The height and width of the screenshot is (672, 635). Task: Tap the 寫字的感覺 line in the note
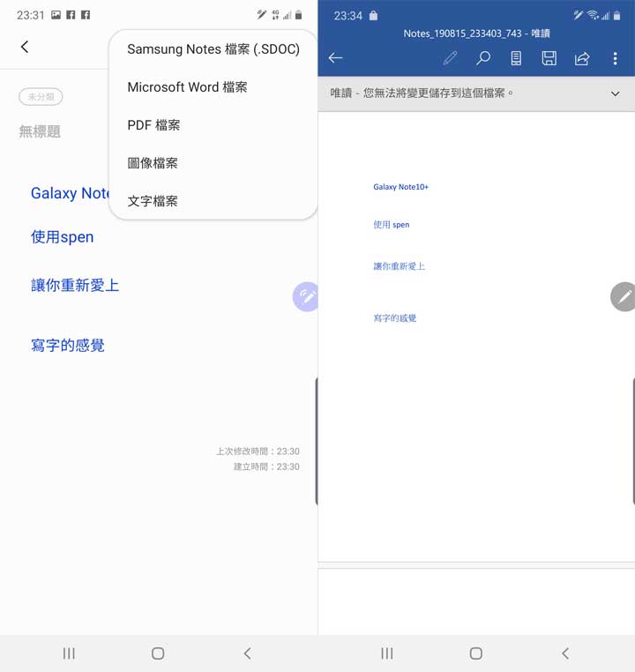(68, 345)
